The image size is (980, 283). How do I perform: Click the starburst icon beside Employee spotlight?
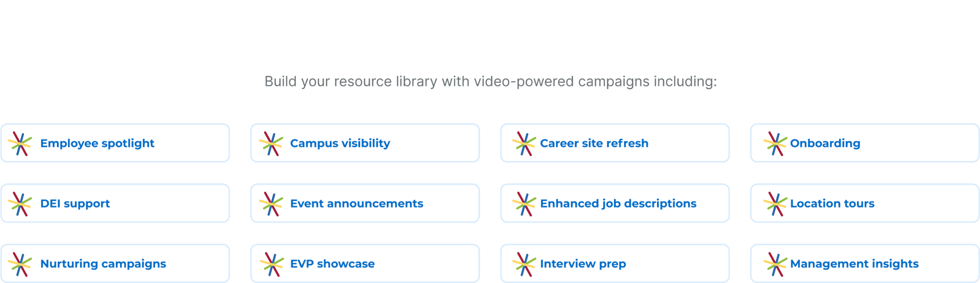click(20, 144)
